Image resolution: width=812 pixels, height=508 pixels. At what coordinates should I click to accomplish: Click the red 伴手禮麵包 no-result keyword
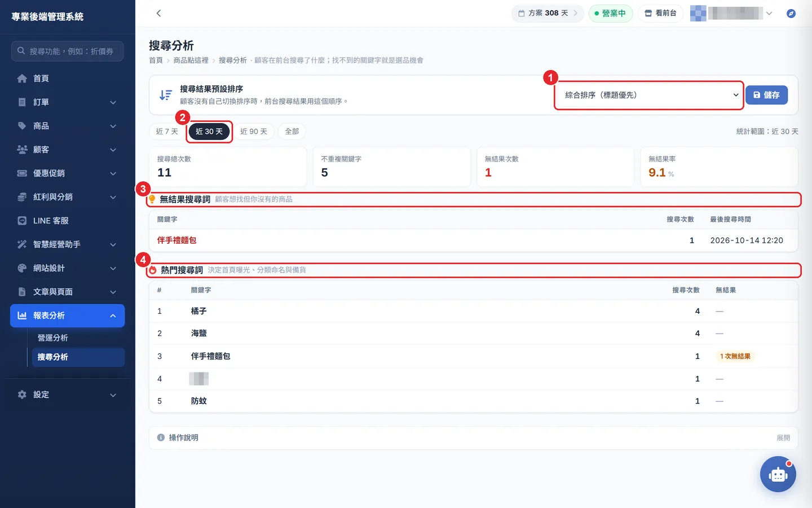[x=177, y=240]
